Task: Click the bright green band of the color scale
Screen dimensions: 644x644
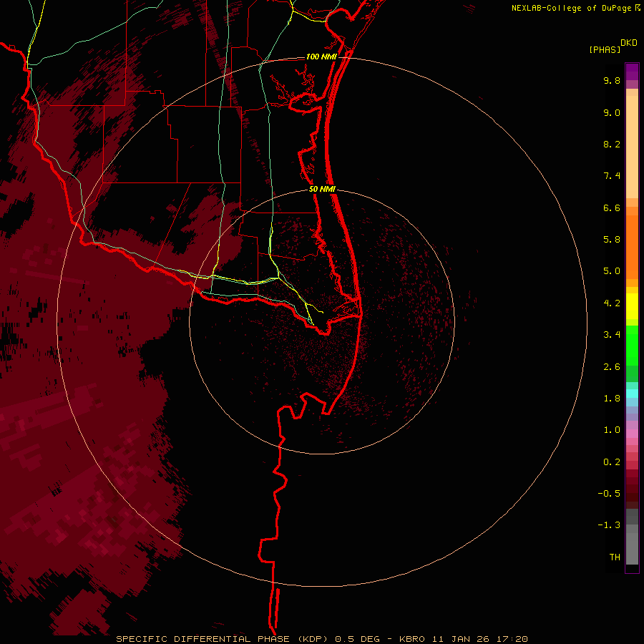Action: tap(632, 346)
